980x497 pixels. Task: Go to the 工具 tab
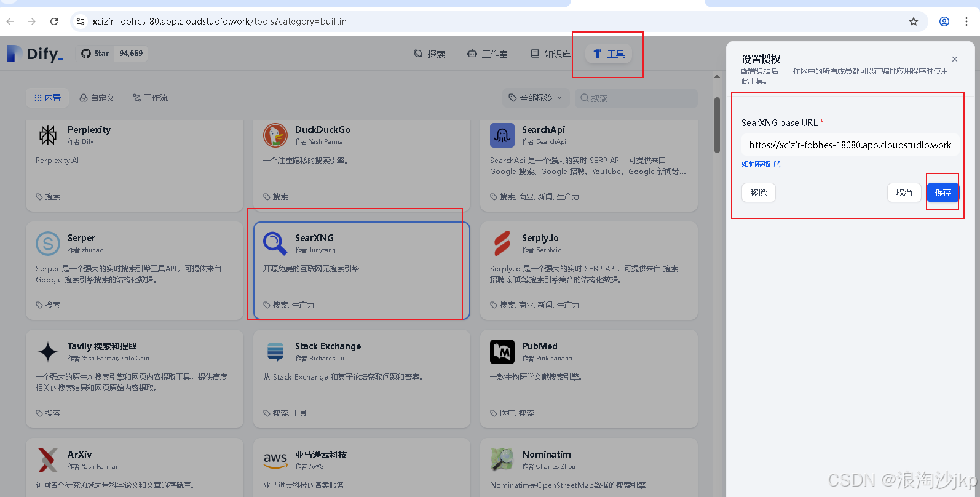coord(609,54)
